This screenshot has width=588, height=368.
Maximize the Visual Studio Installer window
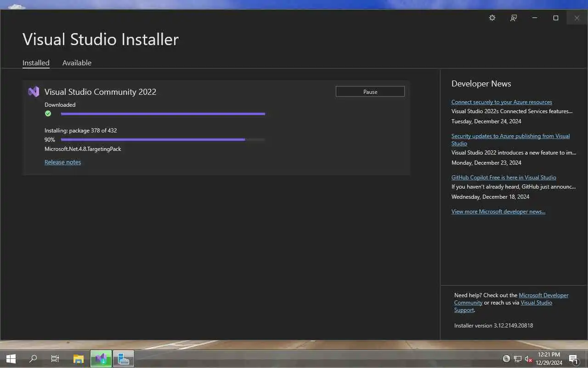point(556,18)
